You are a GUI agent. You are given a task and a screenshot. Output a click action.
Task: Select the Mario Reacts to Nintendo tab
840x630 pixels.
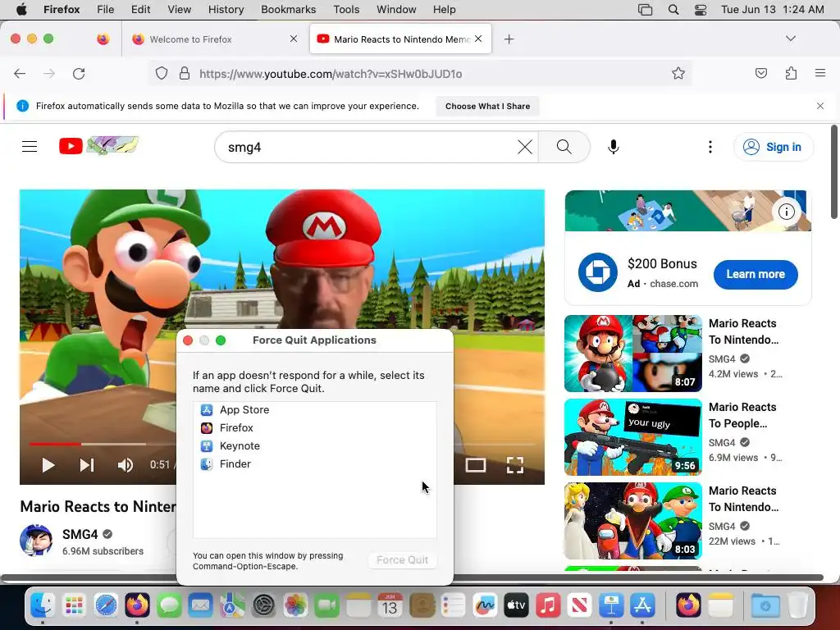[400, 39]
